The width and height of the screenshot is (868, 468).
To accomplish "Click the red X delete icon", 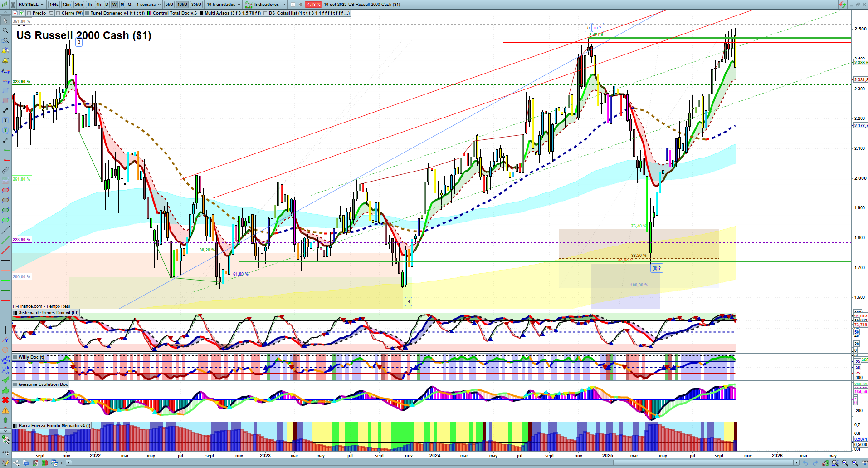I will [5, 400].
